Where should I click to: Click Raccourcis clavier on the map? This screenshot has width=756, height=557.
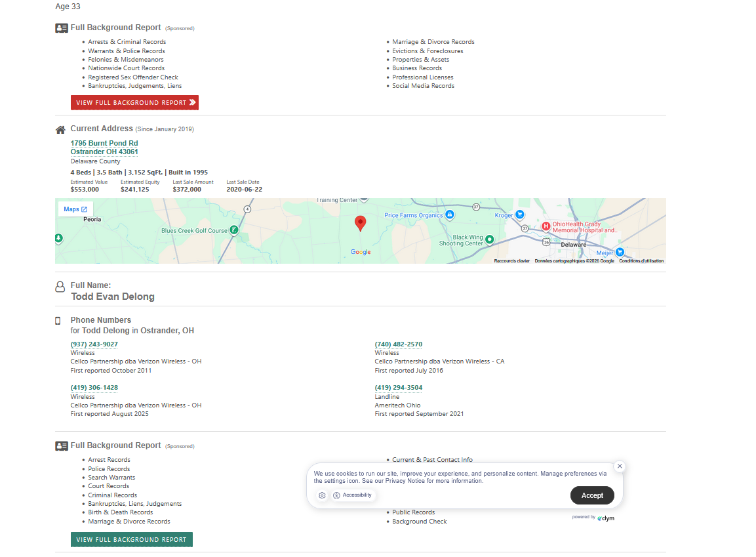(x=511, y=261)
